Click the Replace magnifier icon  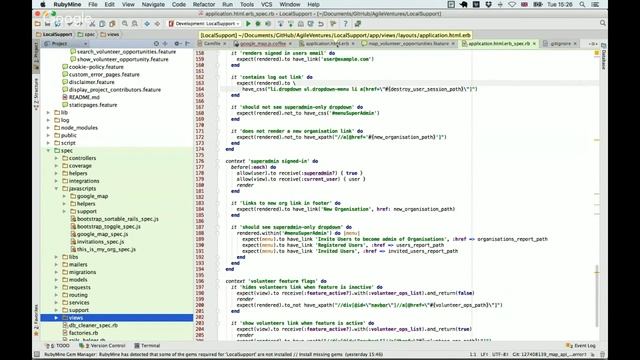point(135,24)
